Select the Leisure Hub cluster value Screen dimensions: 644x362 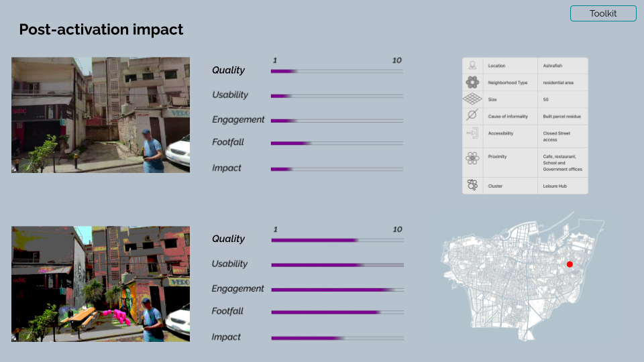555,186
